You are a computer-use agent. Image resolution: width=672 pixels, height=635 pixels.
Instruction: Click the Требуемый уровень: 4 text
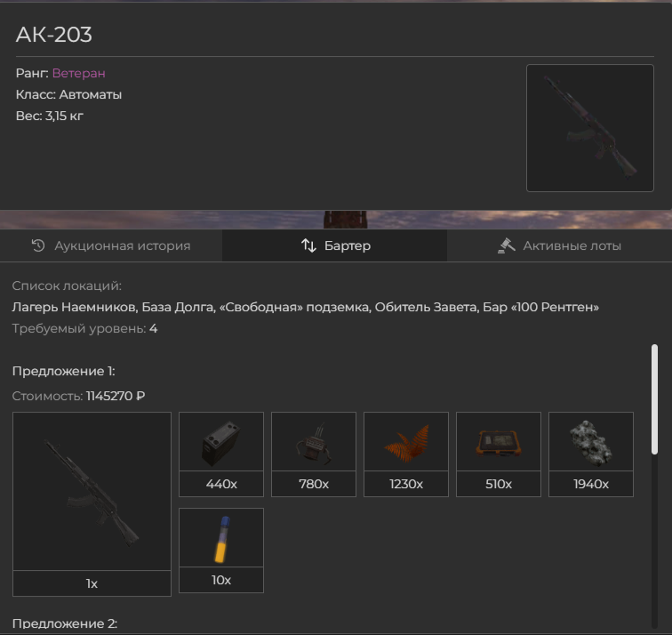(84, 329)
